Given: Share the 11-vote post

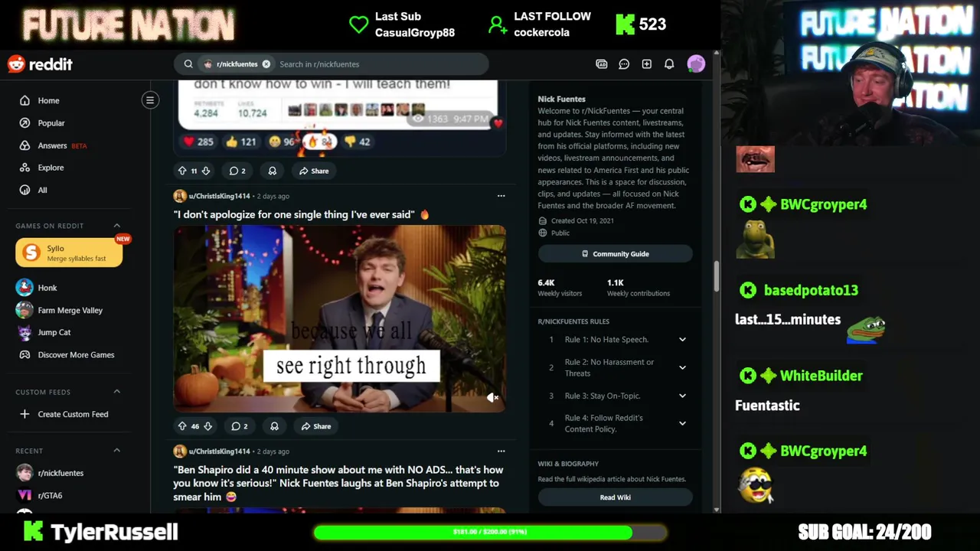Looking at the screenshot, I should point(314,171).
